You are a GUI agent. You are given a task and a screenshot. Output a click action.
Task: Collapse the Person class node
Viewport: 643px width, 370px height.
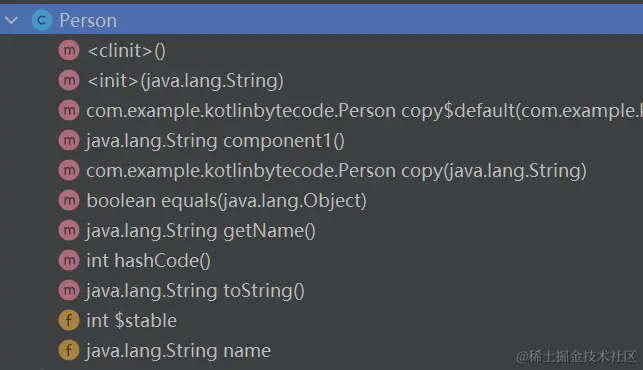click(12, 20)
